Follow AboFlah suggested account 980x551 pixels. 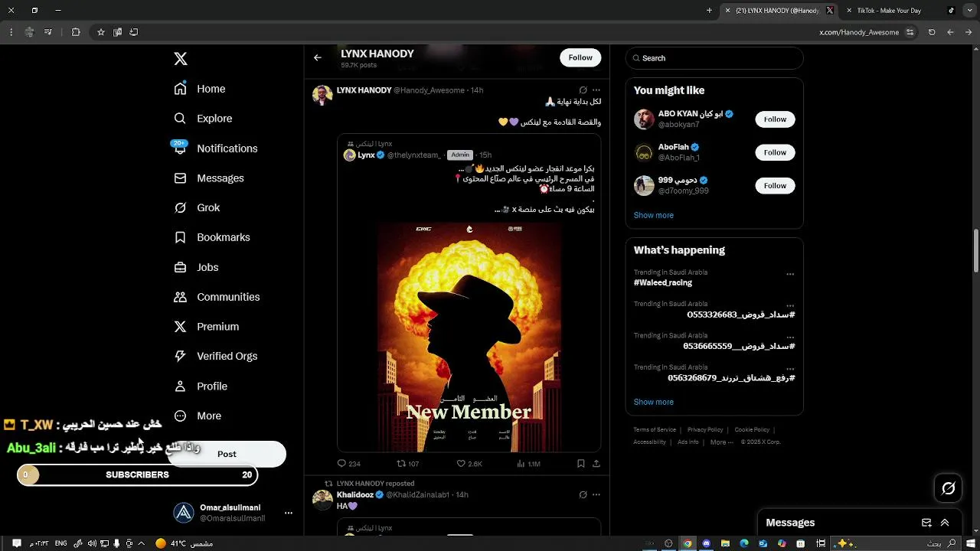point(775,152)
